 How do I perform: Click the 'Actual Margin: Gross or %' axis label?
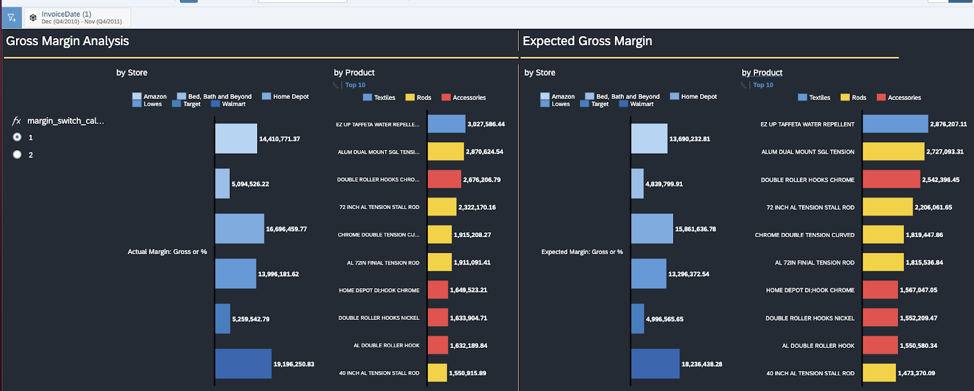167,252
